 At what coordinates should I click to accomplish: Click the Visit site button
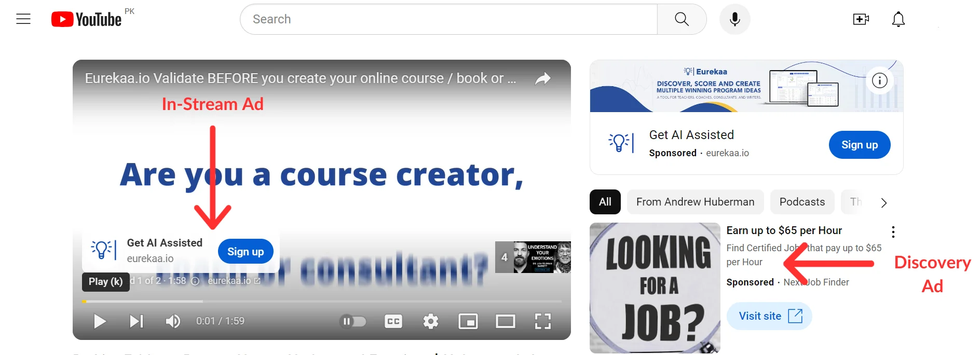pos(769,316)
